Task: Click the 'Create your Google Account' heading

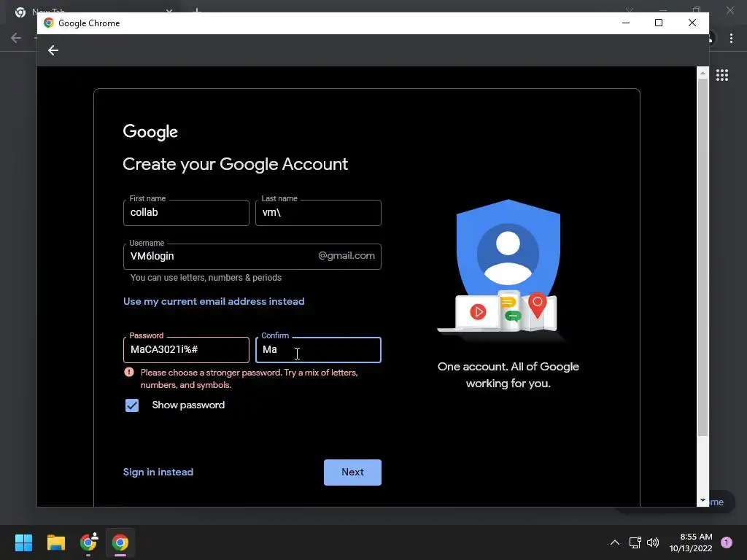Action: tap(236, 164)
